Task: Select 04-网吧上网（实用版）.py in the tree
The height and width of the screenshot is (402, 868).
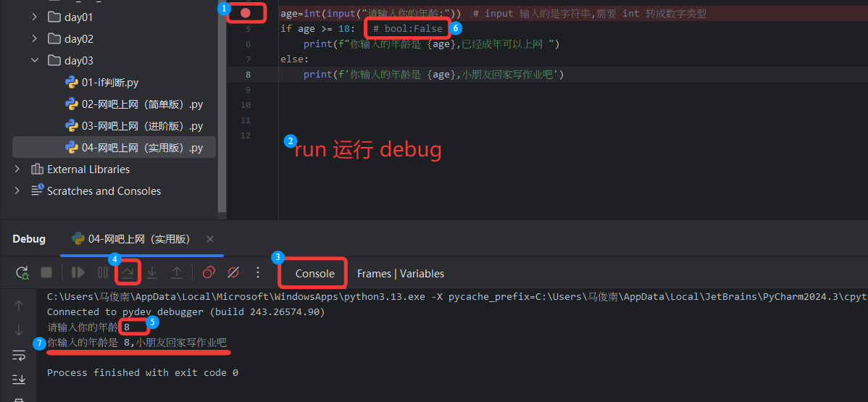Action: 114,147
